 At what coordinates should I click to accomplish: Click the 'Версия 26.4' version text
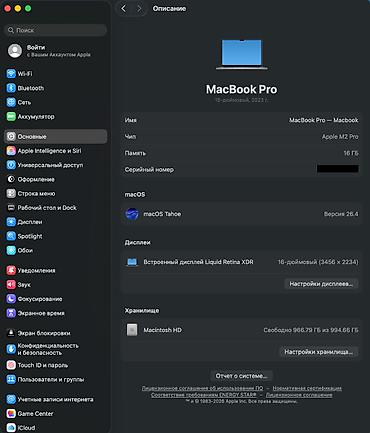pyautogui.click(x=341, y=214)
